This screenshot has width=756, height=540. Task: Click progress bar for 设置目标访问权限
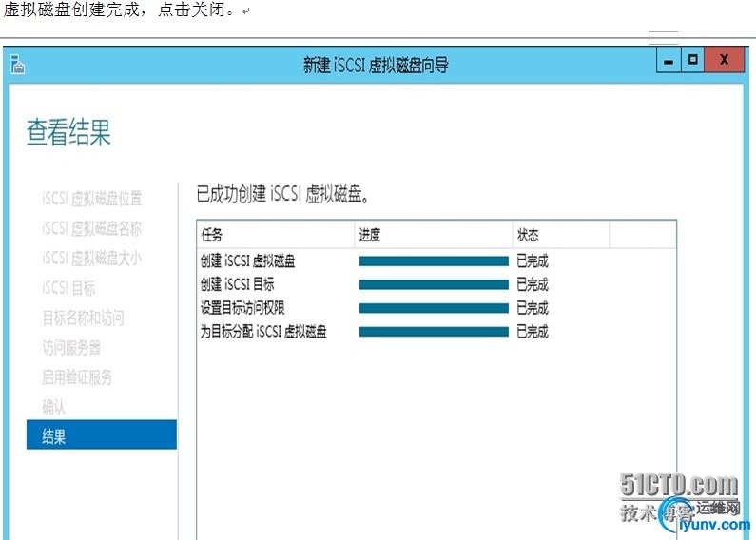tap(434, 309)
